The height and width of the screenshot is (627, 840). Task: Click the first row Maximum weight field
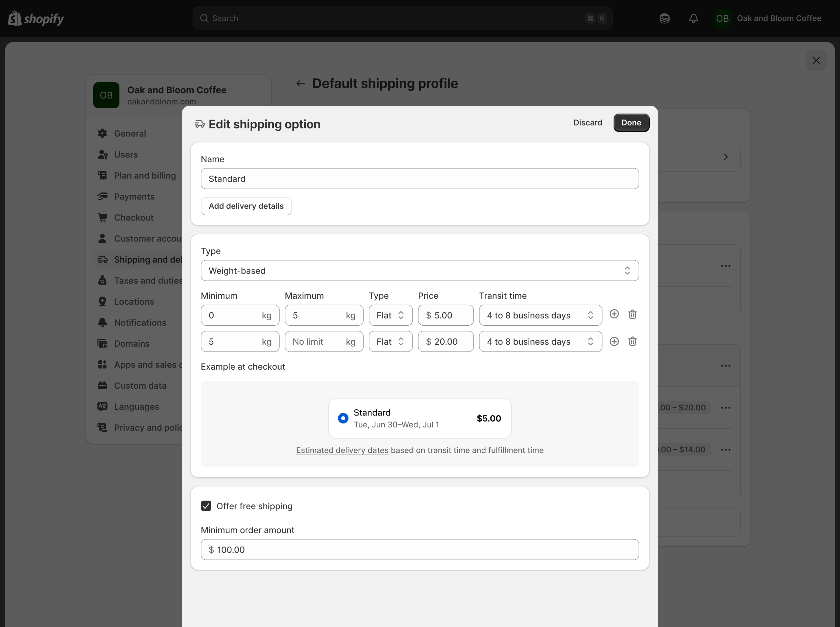click(324, 315)
